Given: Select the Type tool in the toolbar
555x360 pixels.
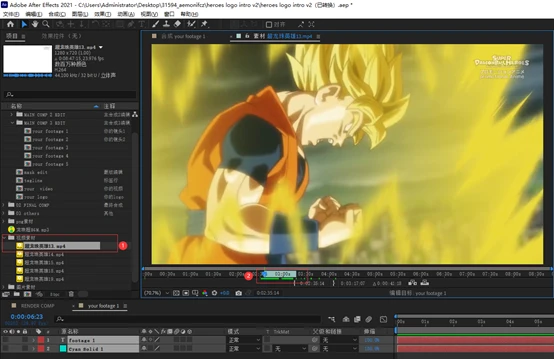Looking at the screenshot, I should pos(141,24).
